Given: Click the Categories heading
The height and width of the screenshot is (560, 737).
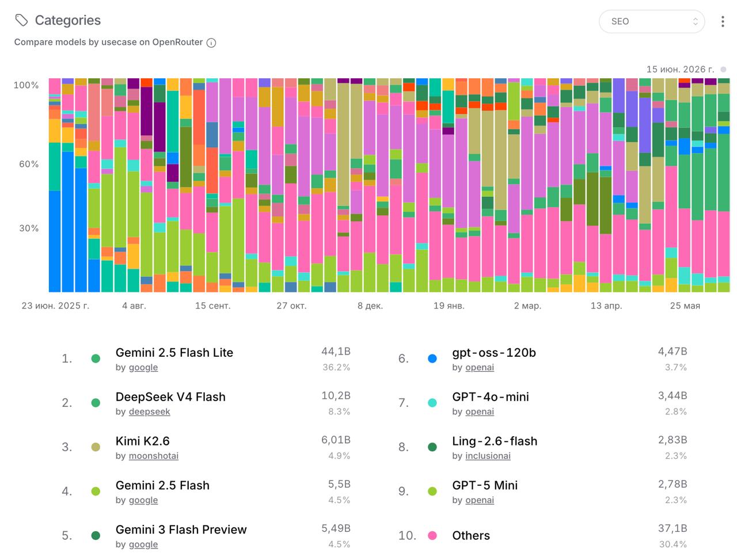Looking at the screenshot, I should coord(67,20).
